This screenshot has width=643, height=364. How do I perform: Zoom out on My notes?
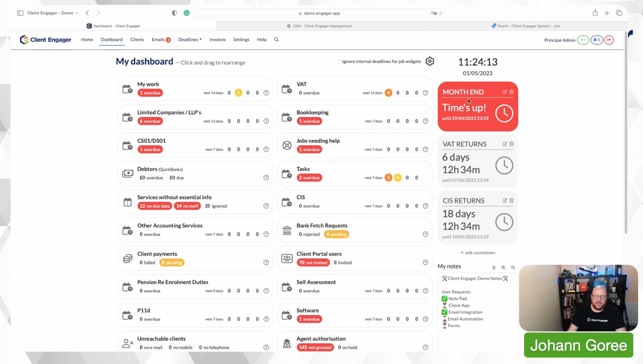(x=513, y=268)
